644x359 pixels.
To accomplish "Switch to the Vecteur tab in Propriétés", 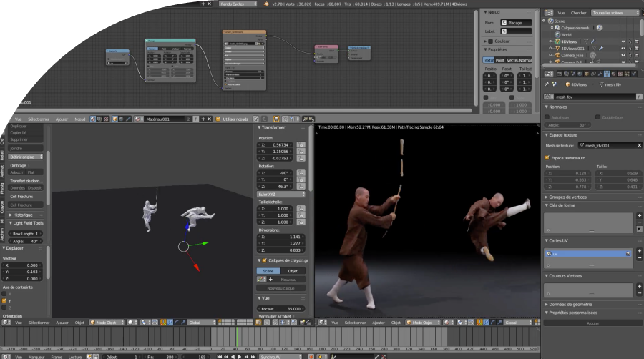I will 511,60.
